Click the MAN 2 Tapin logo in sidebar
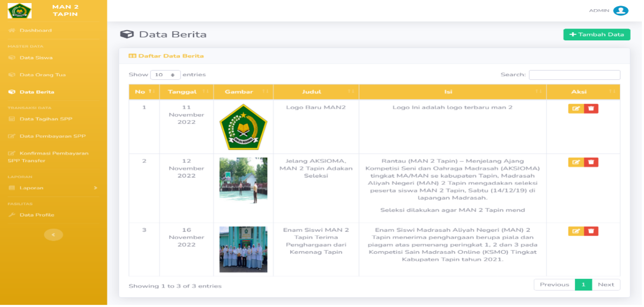The height and width of the screenshot is (307, 644). click(x=19, y=11)
